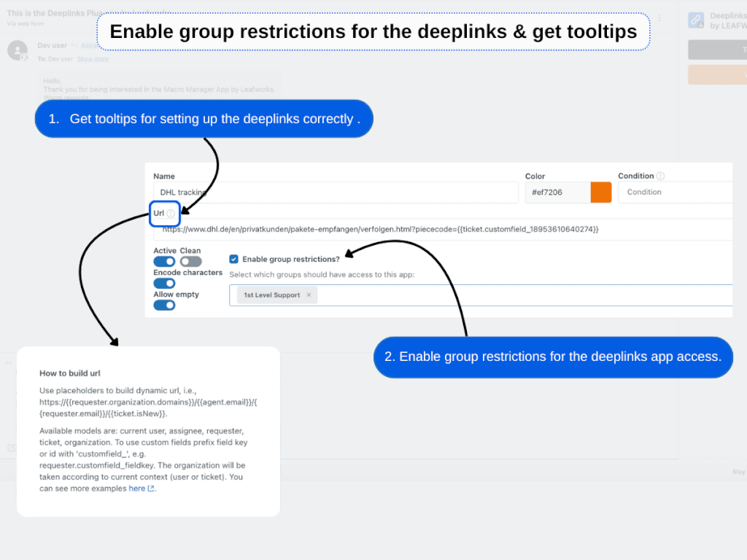The height and width of the screenshot is (560, 747).
Task: Toggle the Allow empty switch
Action: 163,305
